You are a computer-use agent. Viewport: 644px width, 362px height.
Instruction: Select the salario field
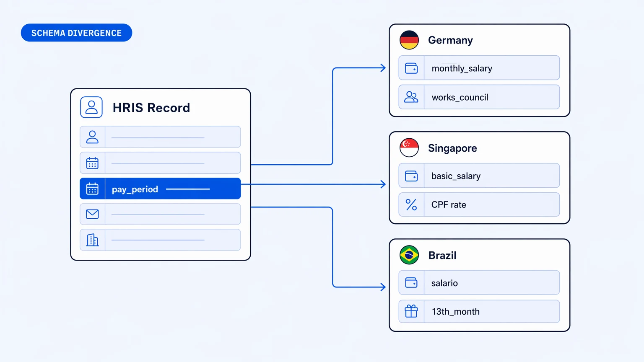coord(479,282)
